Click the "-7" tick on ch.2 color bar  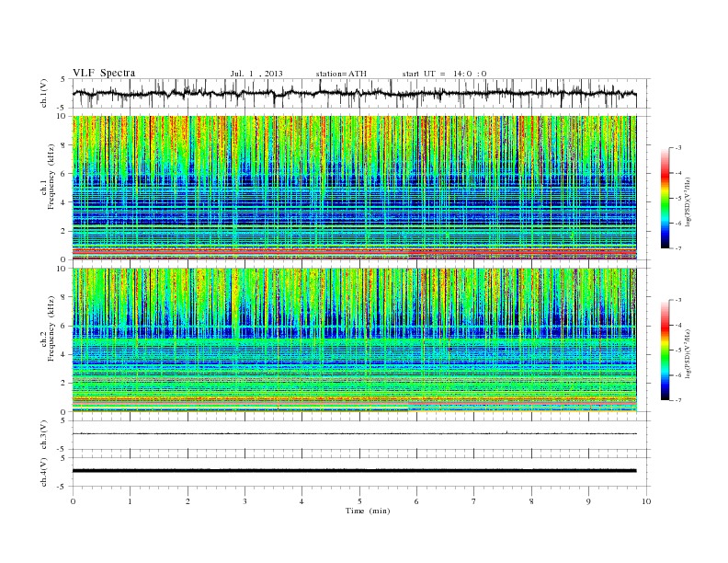678,400
